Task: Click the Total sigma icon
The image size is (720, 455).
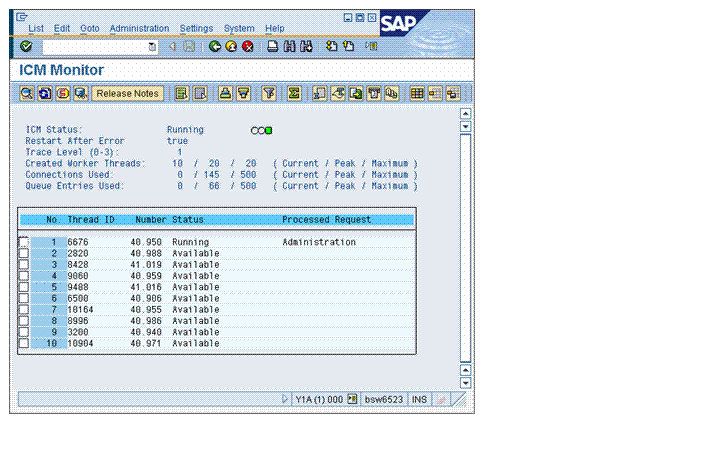Action: pyautogui.click(x=294, y=94)
